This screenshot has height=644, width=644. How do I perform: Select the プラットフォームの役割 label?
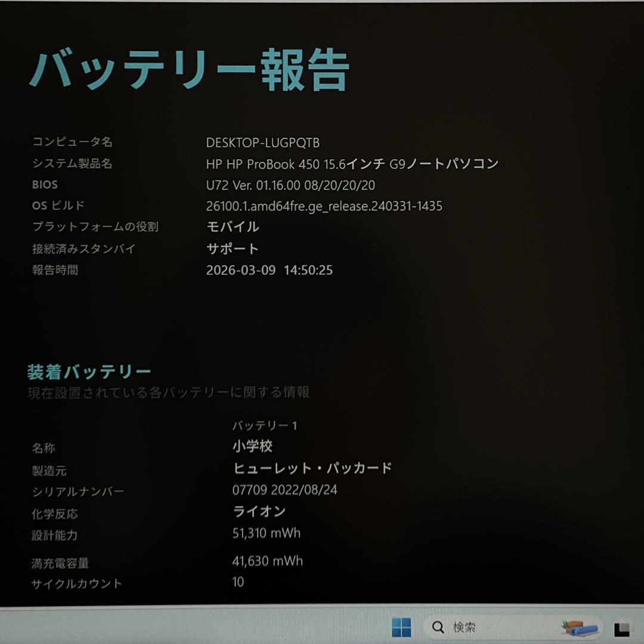pos(95,227)
